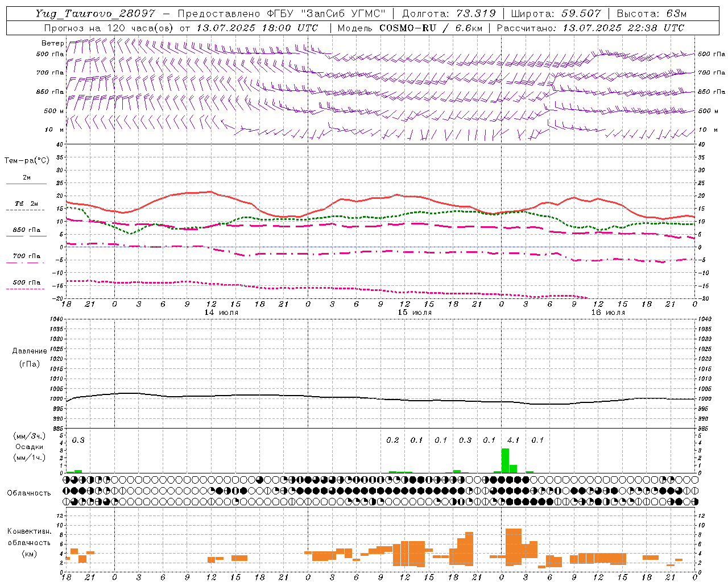
Task: Select the "(мм/3ч.)" precipitation unit label
Action: coord(30,436)
